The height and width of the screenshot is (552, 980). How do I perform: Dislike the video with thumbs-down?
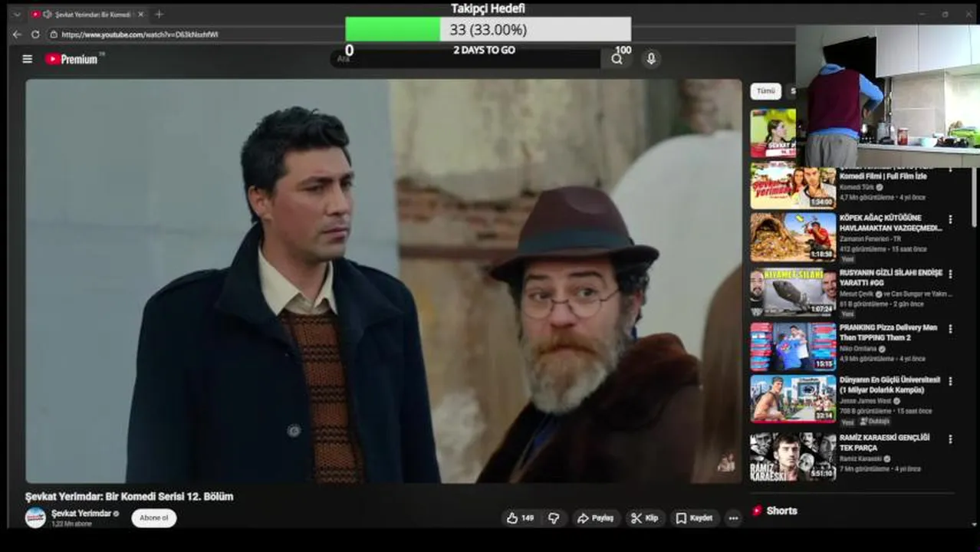pos(554,518)
